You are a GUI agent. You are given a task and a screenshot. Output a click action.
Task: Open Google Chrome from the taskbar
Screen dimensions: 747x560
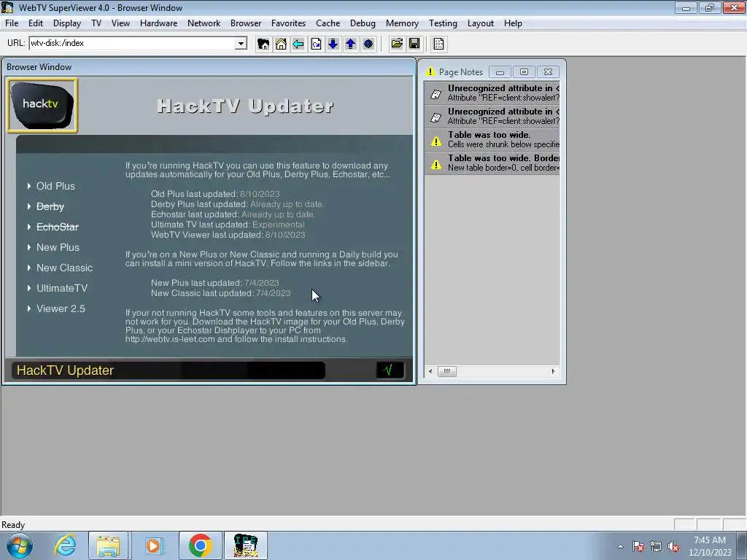pyautogui.click(x=200, y=545)
